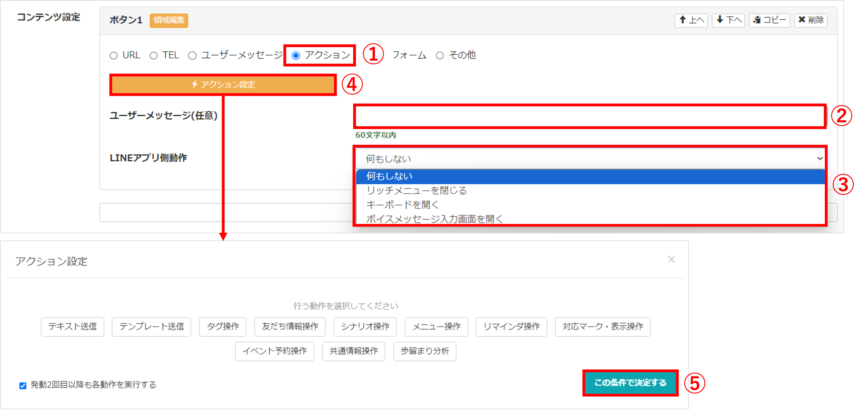Pick リマインダ操作 action
This screenshot has width=868, height=411.
point(511,326)
